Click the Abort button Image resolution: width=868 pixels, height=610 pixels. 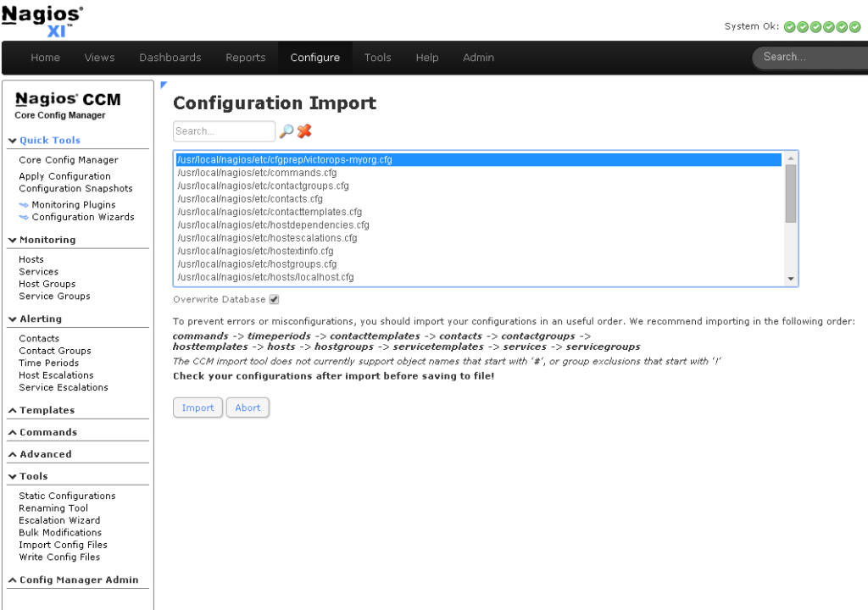[248, 408]
